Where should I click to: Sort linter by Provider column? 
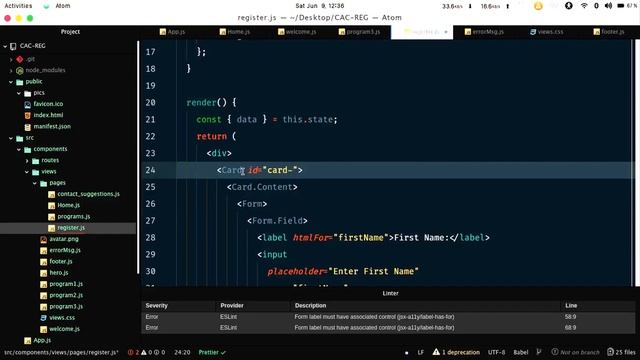coord(232,306)
